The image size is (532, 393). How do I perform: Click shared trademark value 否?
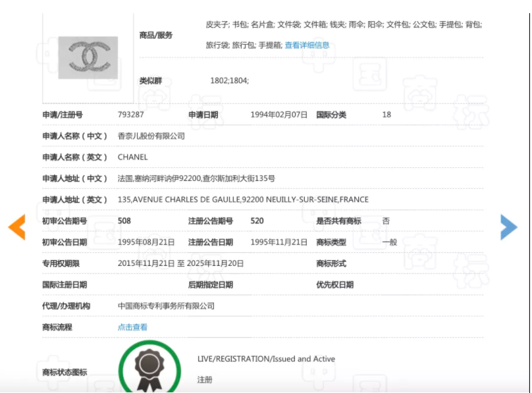386,221
